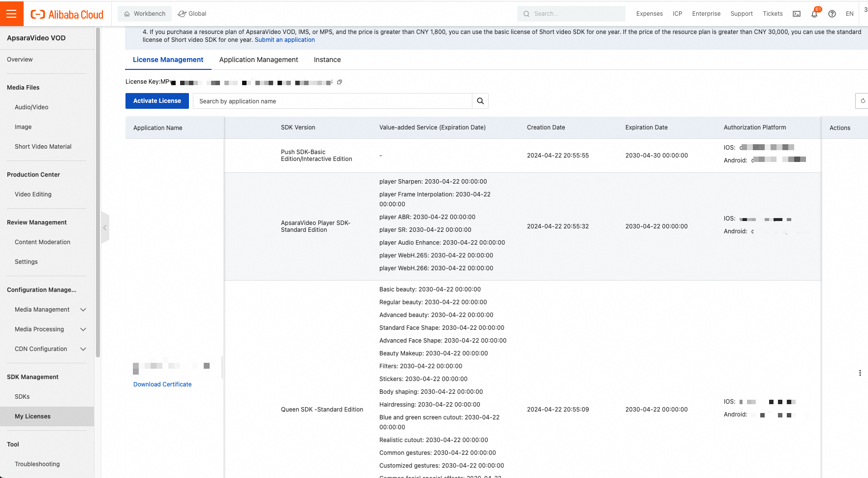Select ApsaraVideo Player SDK-Standard Edition text

[x=315, y=226]
